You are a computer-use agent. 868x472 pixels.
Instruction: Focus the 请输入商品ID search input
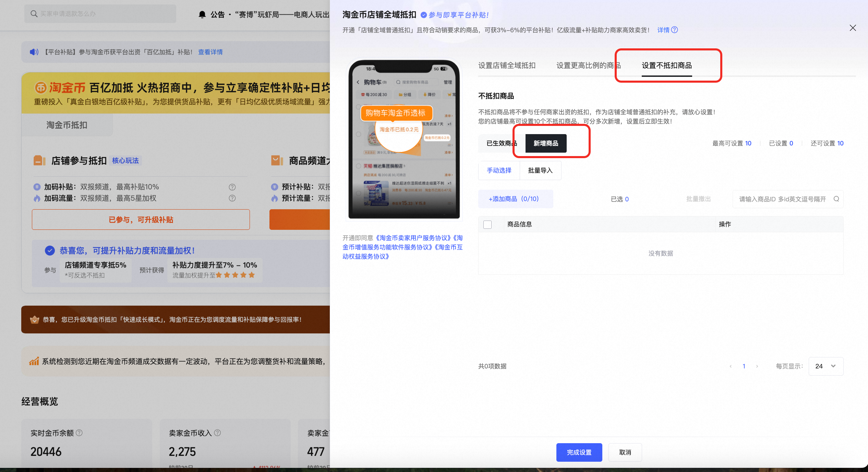[x=783, y=199]
